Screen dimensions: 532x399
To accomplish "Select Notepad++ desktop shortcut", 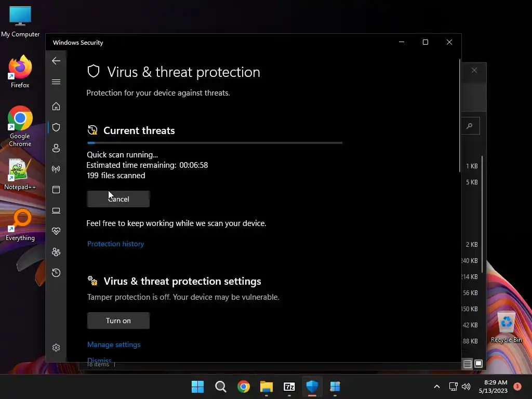I will pyautogui.click(x=20, y=175).
